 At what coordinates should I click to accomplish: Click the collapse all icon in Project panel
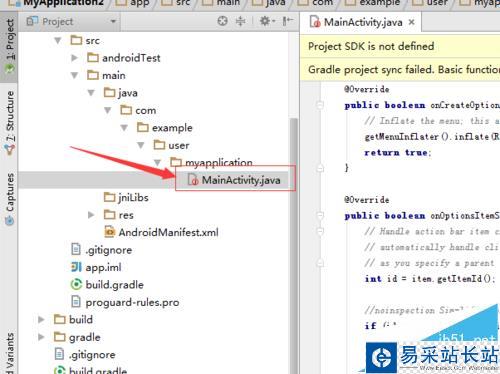(240, 21)
